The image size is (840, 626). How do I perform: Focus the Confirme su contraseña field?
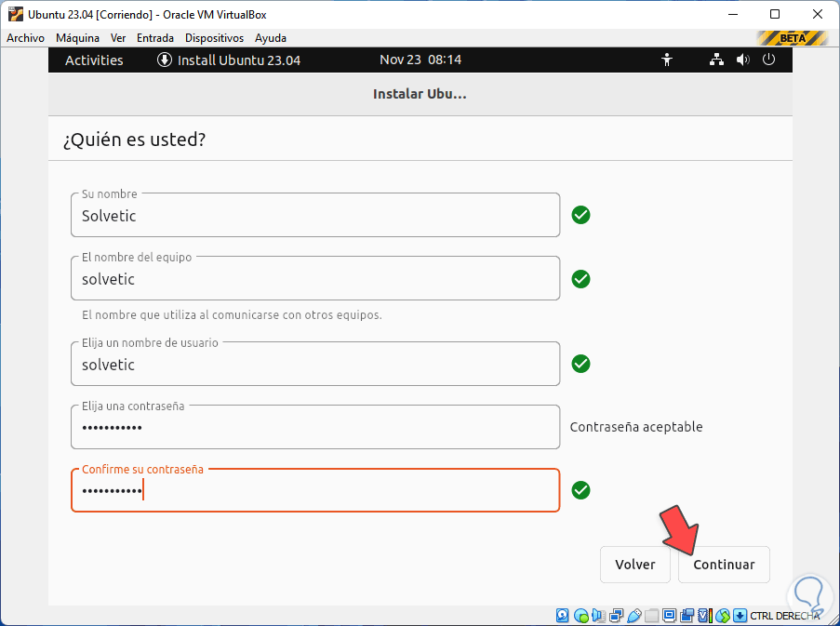coord(315,490)
